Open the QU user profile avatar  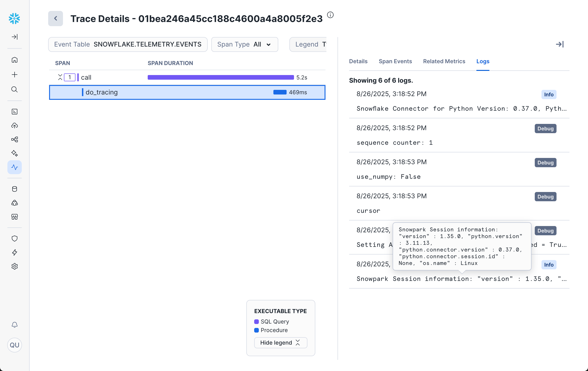coord(14,345)
